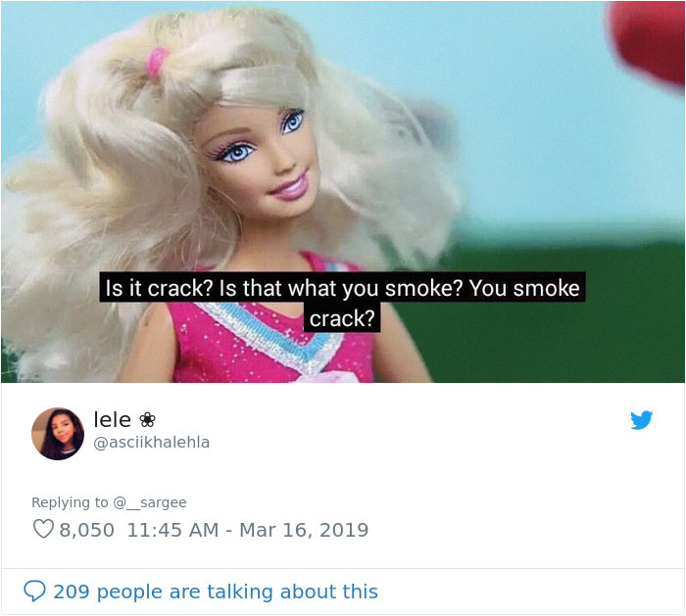Like the tweet with the heart icon
Screen dimensions: 686x616
point(43,529)
